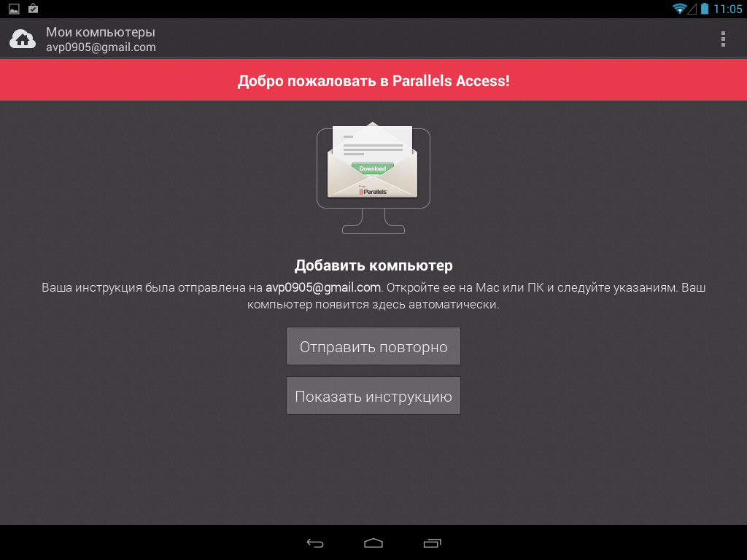Tap the account email under "Мои компьютеры"
The width and height of the screenshot is (747, 560).
pos(101,47)
